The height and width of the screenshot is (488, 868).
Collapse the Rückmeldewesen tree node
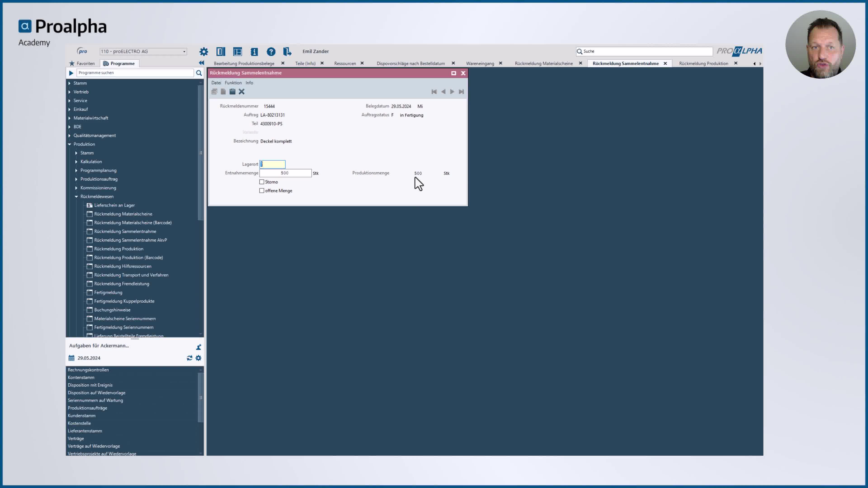pos(76,197)
